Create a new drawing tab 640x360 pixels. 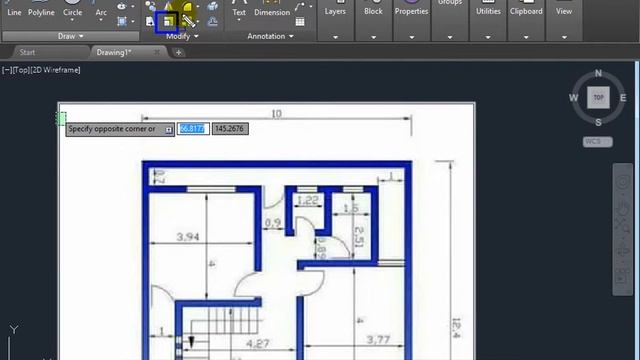pos(178,52)
